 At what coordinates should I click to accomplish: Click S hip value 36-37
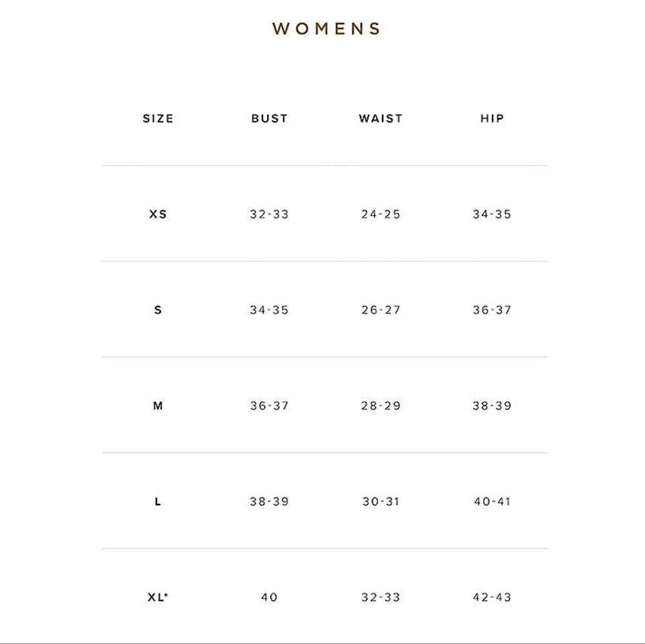pyautogui.click(x=492, y=310)
